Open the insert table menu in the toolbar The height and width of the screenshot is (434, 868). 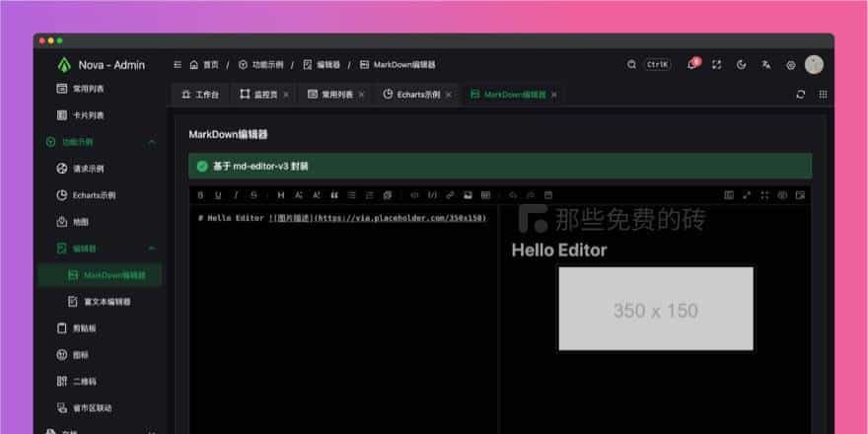pyautogui.click(x=485, y=195)
